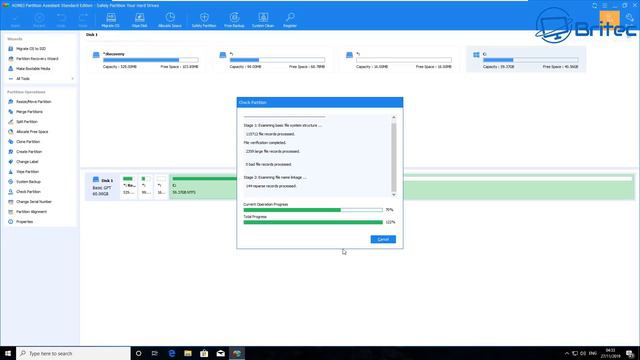
Task: Click the Total Progress bar
Action: [313, 222]
